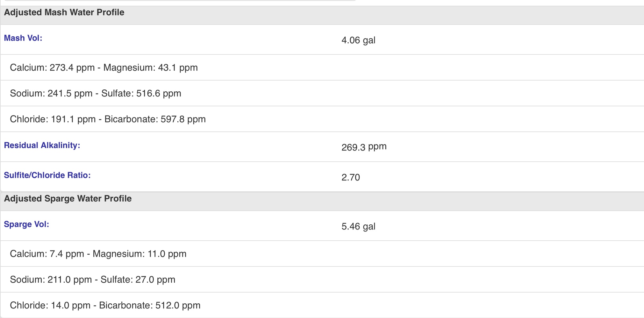Click the sparge Calcium 7.4 ppm row

coord(322,254)
